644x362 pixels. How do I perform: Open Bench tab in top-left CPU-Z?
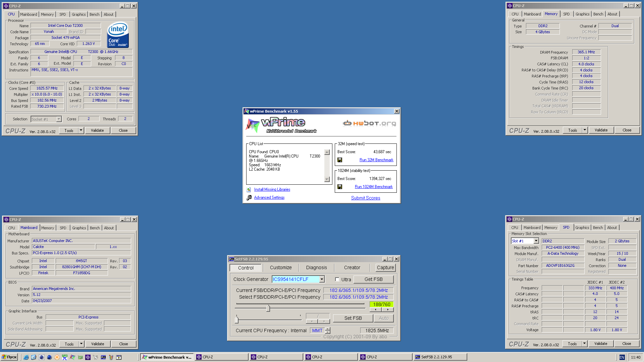click(95, 14)
